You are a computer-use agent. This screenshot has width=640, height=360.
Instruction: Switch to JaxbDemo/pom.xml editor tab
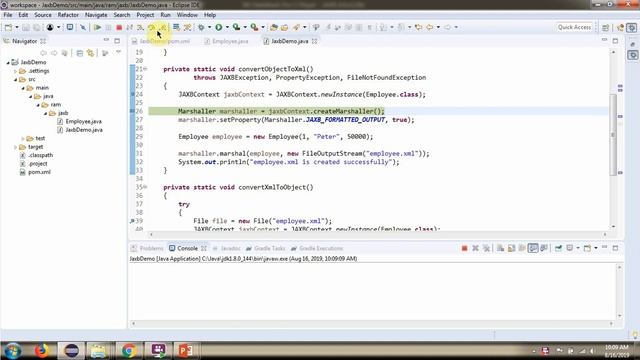click(x=161, y=41)
